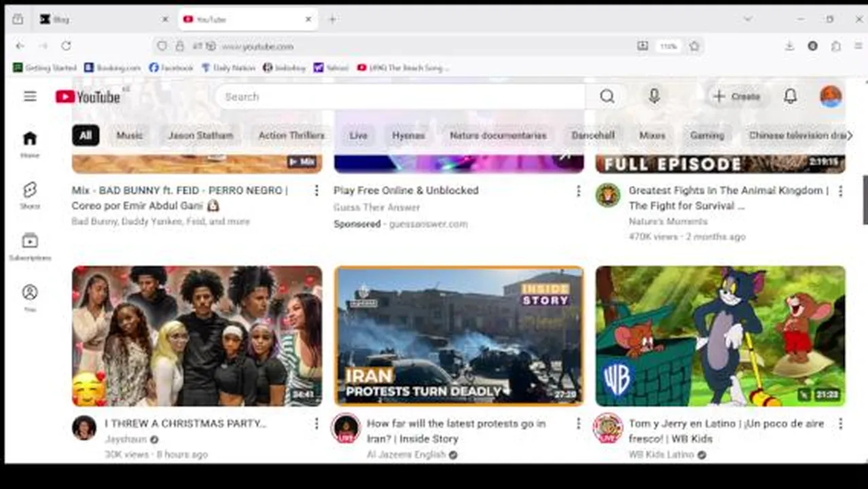Screen dimensions: 868x489
Task: Click the shield tracking protection icon
Action: tap(162, 46)
